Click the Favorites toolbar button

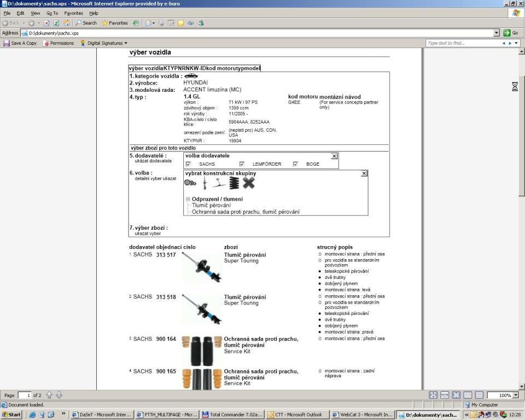[x=115, y=23]
